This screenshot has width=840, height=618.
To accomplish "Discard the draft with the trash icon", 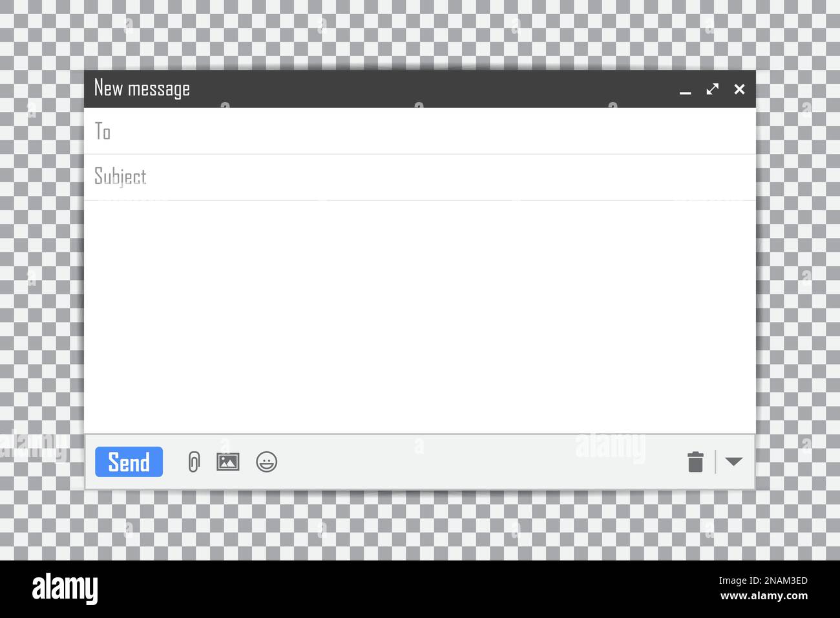I will (695, 462).
